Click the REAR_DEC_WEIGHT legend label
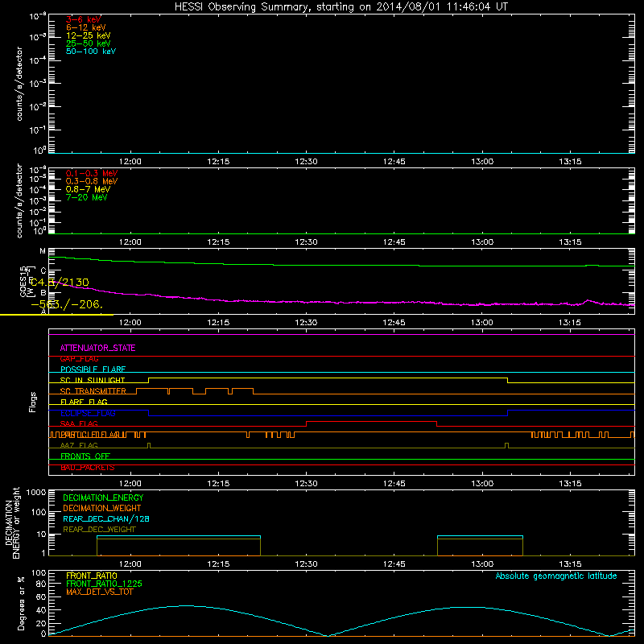Image resolution: width=644 pixels, height=644 pixels. coord(99,530)
